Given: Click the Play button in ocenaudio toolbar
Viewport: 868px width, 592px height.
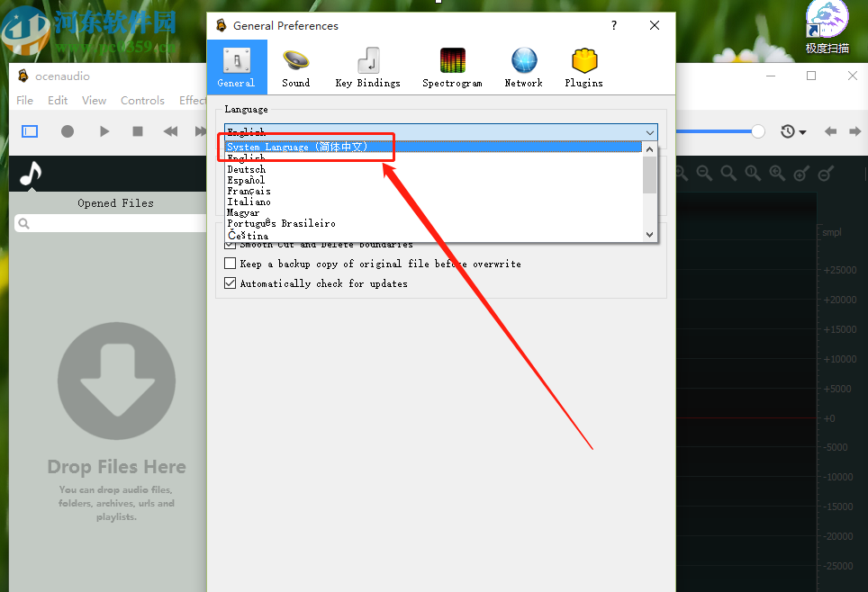Looking at the screenshot, I should pyautogui.click(x=104, y=131).
